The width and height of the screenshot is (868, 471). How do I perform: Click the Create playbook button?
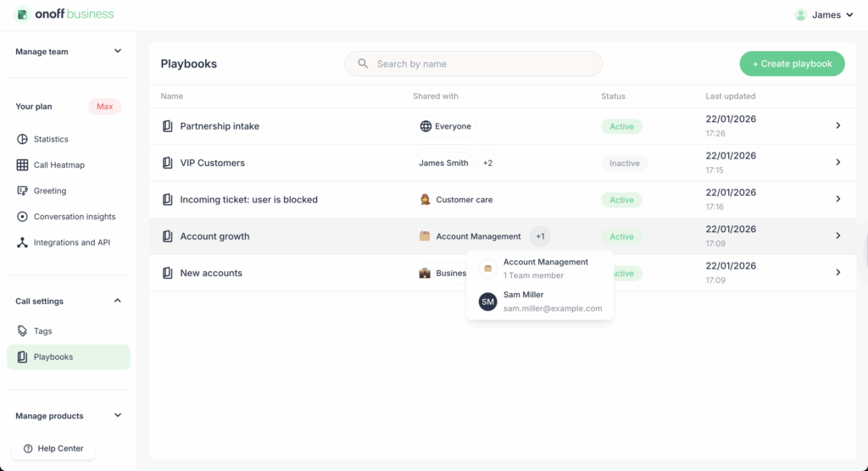pos(792,64)
